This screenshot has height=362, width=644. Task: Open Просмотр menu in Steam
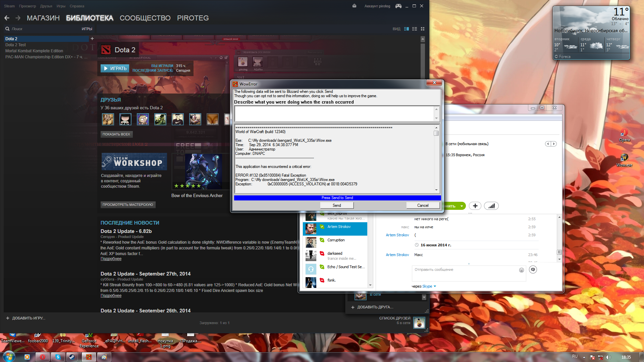coord(28,6)
